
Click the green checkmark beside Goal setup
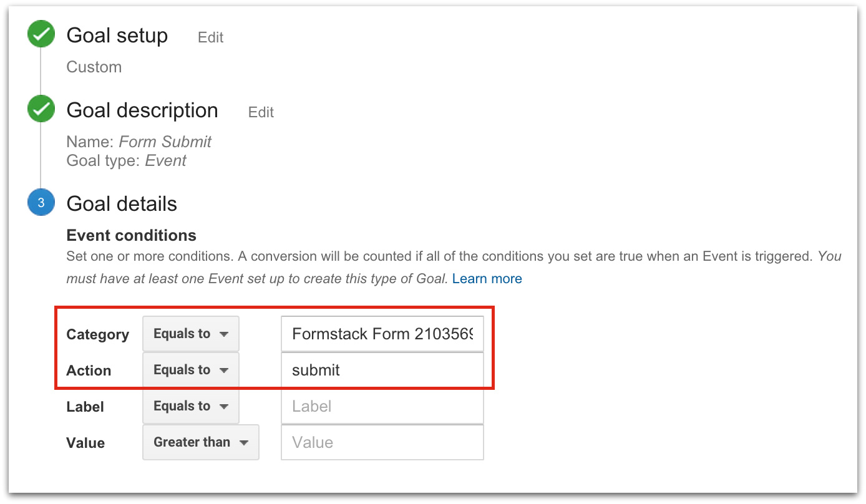(41, 35)
